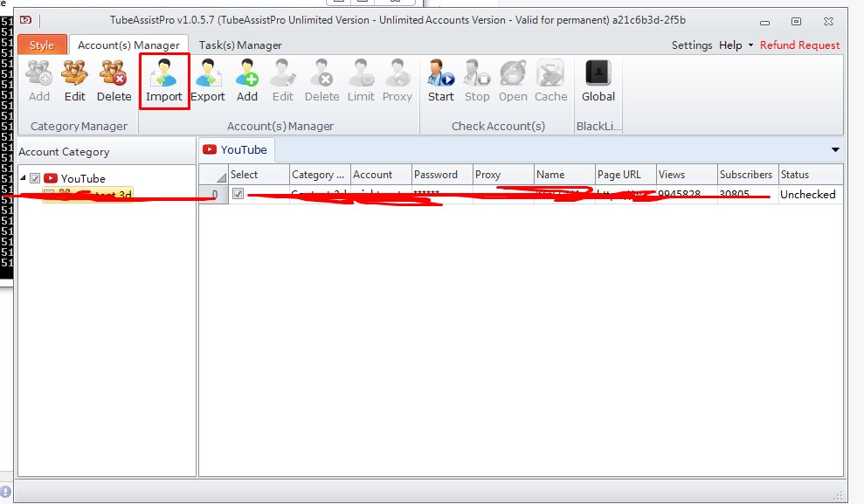
Task: Open the Style tab
Action: 42,45
